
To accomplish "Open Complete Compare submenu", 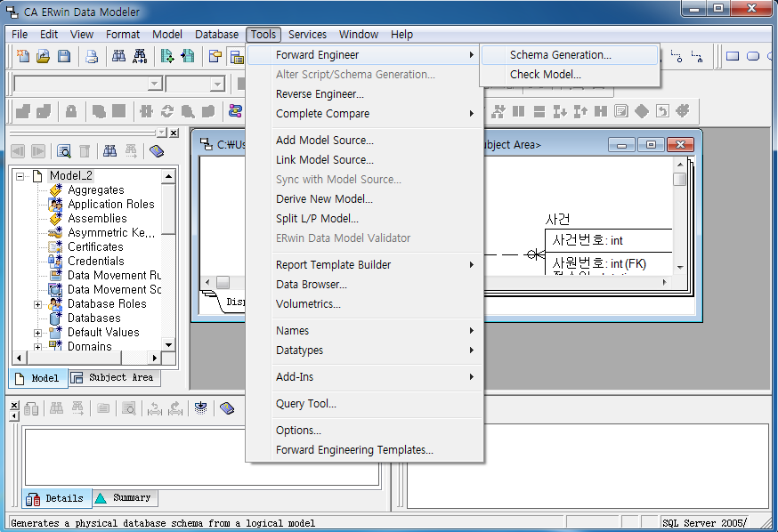I will pyautogui.click(x=365, y=114).
